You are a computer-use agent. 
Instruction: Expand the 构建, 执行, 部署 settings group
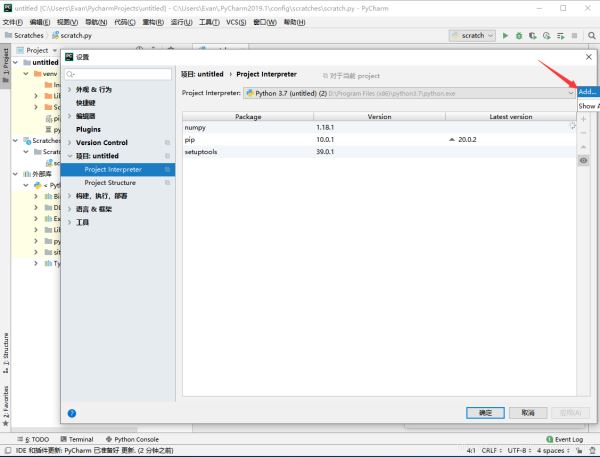(69, 196)
